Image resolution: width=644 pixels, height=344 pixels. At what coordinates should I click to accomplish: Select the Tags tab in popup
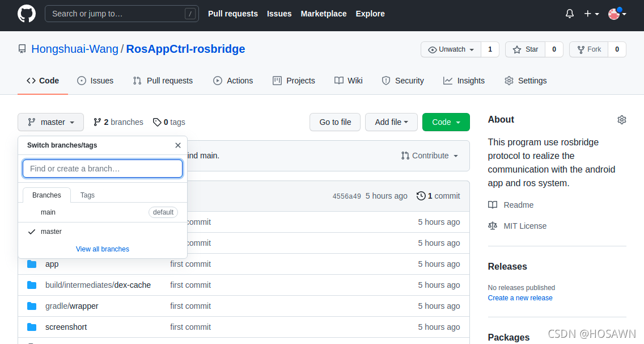click(87, 195)
